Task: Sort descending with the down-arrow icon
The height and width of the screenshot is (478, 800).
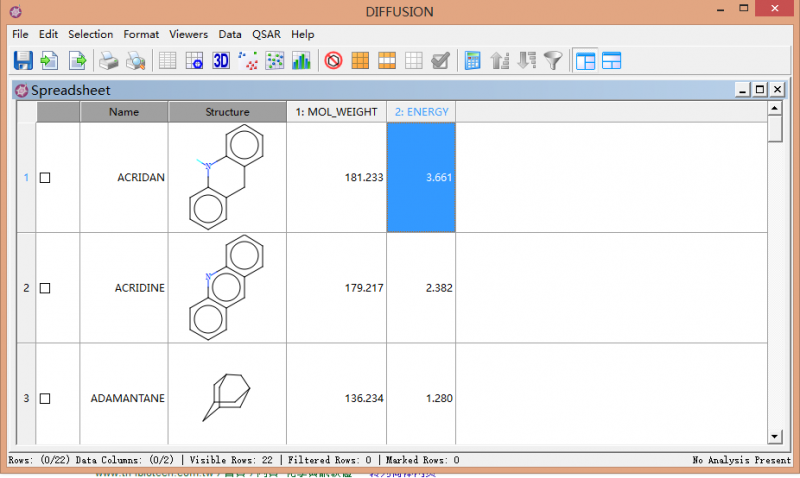Action: click(527, 61)
